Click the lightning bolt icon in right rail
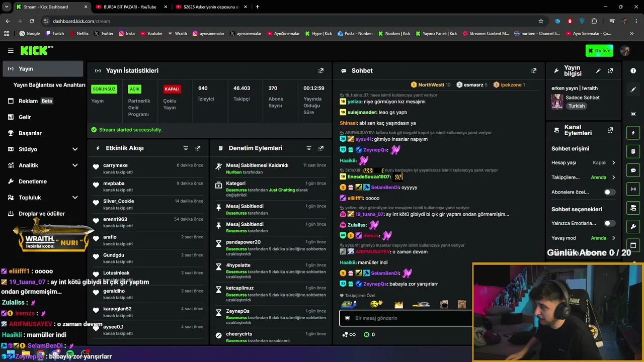The image size is (644, 362). point(633,133)
